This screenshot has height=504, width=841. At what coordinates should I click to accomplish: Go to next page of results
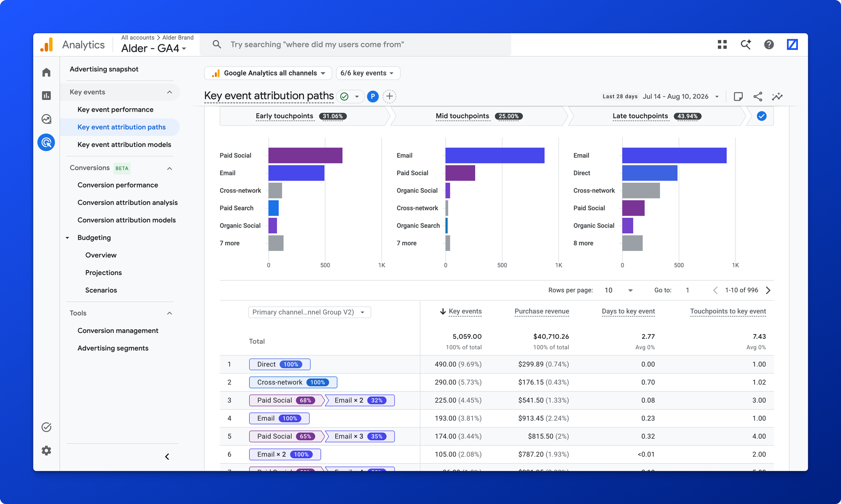pos(768,290)
